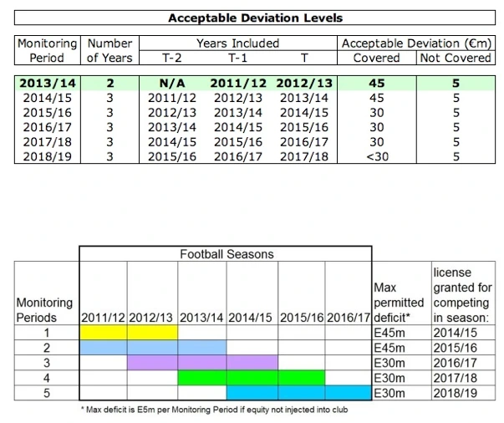Click "E45m" deficit in period 2 row
Screen dimensions: 504x423
(389, 348)
